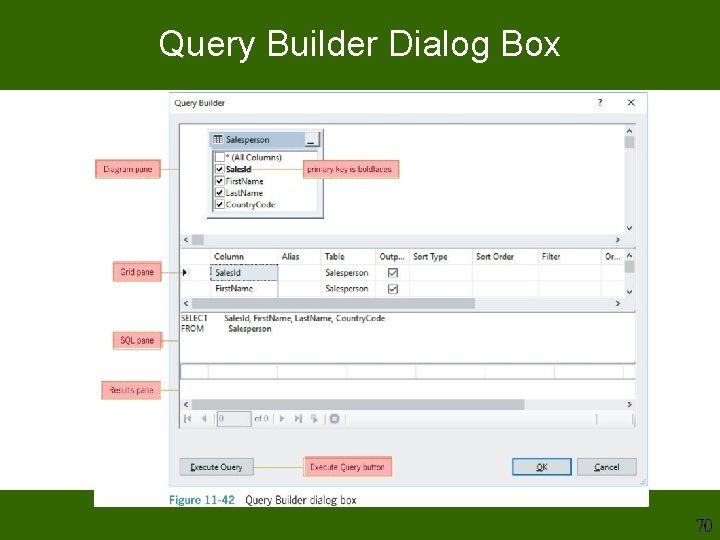The image size is (720, 540).
Task: Uncheck the FirstName column checkbox
Action: pos(220,181)
